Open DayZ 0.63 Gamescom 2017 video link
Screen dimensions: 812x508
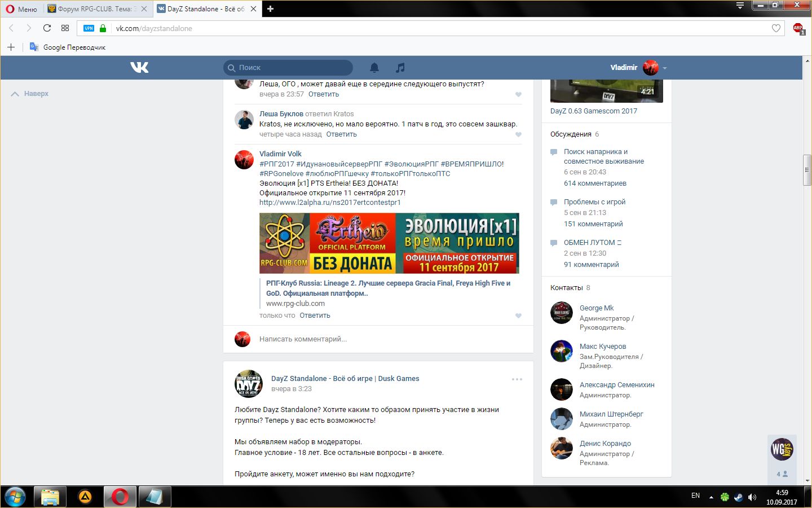click(594, 111)
